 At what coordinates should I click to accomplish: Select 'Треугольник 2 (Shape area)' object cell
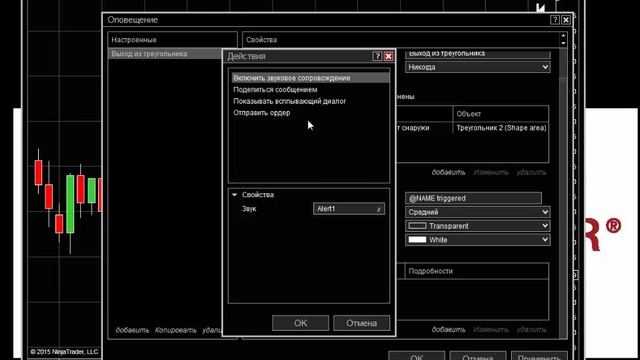[x=501, y=128]
